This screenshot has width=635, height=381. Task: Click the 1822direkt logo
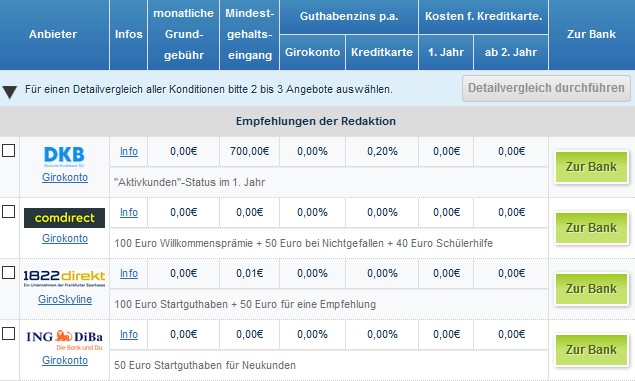[64, 278]
